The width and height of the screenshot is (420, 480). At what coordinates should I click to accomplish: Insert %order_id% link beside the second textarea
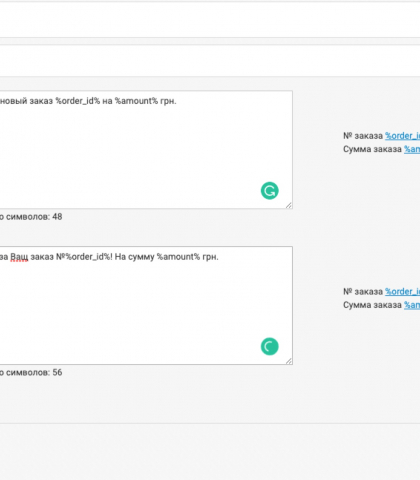click(402, 292)
